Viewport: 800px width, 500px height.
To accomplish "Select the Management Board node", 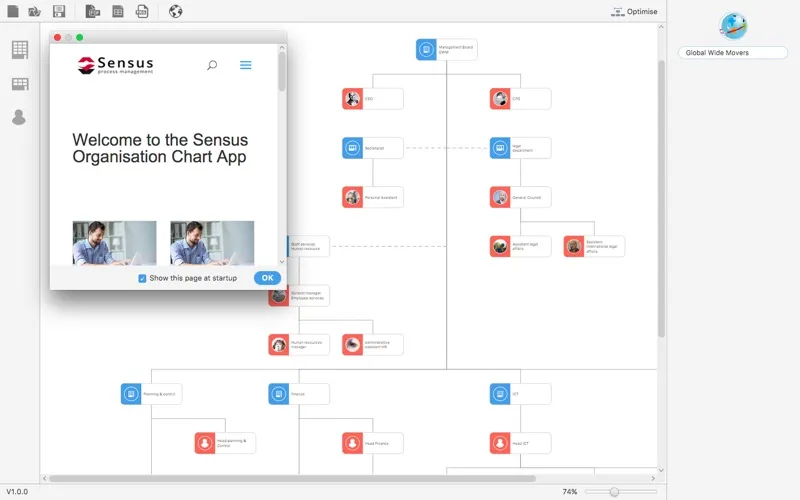I will pos(446,48).
